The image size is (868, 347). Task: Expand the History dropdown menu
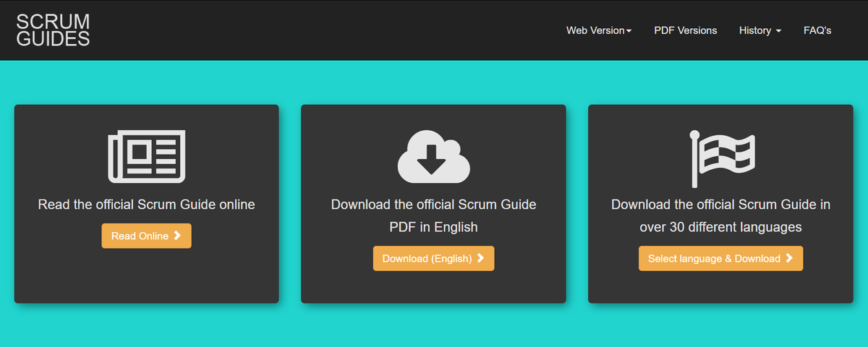pos(760,30)
